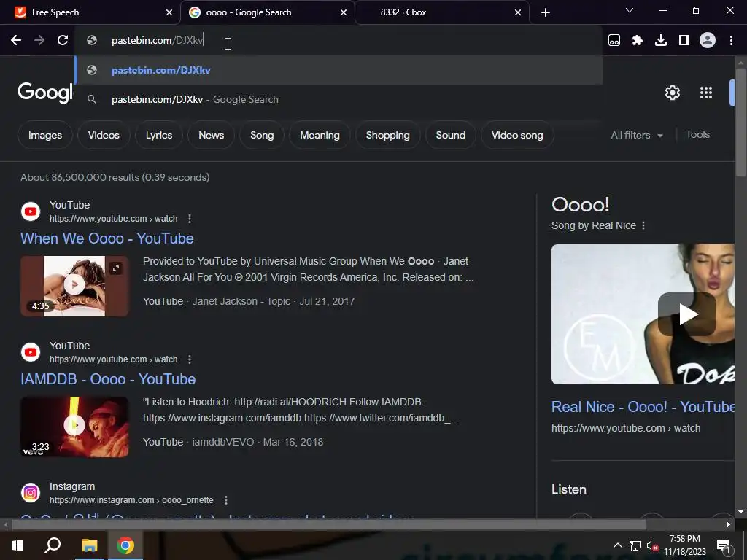747x560 pixels.
Task: Toggle the Chrome side panel icon
Action: pyautogui.click(x=684, y=41)
